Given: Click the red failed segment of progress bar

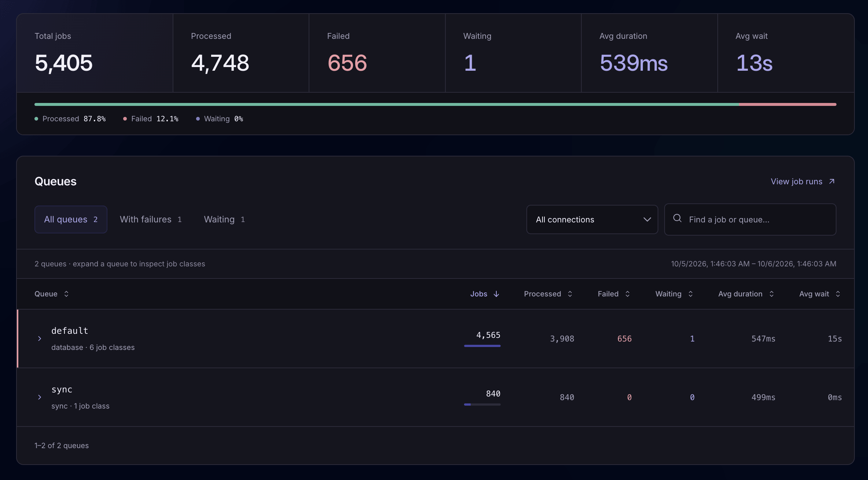Looking at the screenshot, I should click(x=787, y=104).
